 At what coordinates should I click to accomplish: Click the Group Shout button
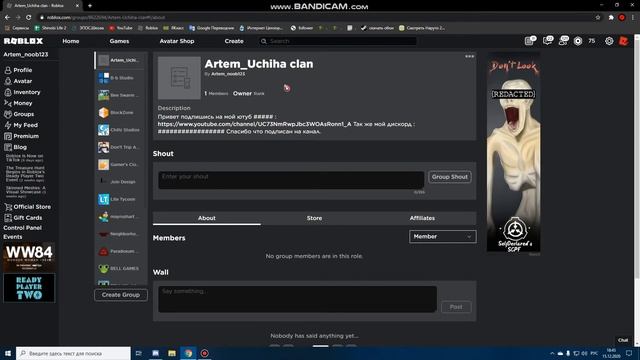click(450, 177)
